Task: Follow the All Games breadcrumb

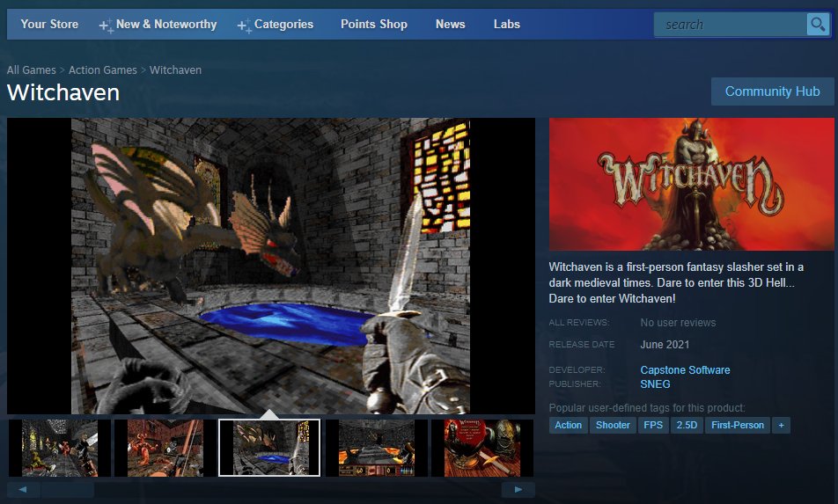Action: pos(31,70)
